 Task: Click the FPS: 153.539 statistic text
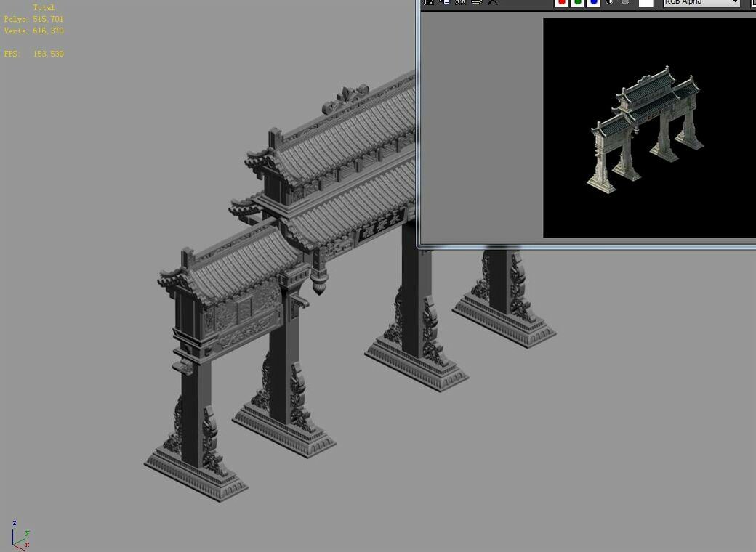click(x=33, y=54)
